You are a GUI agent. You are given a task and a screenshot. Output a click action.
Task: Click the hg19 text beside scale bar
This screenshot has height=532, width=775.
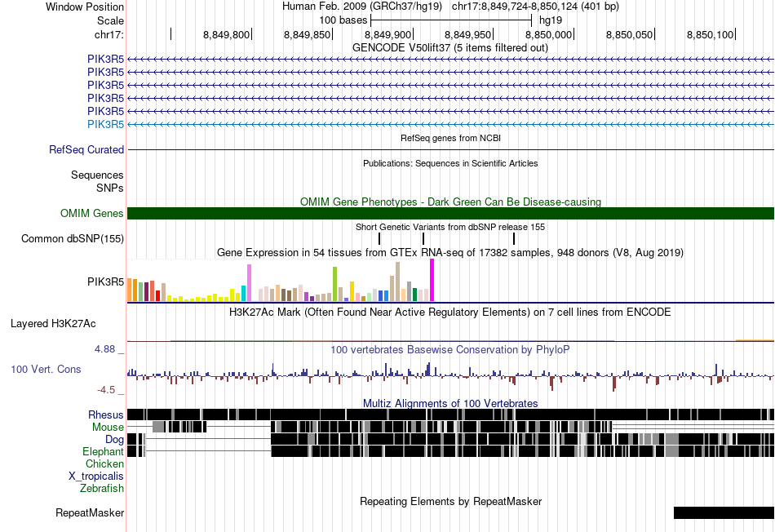pos(550,20)
